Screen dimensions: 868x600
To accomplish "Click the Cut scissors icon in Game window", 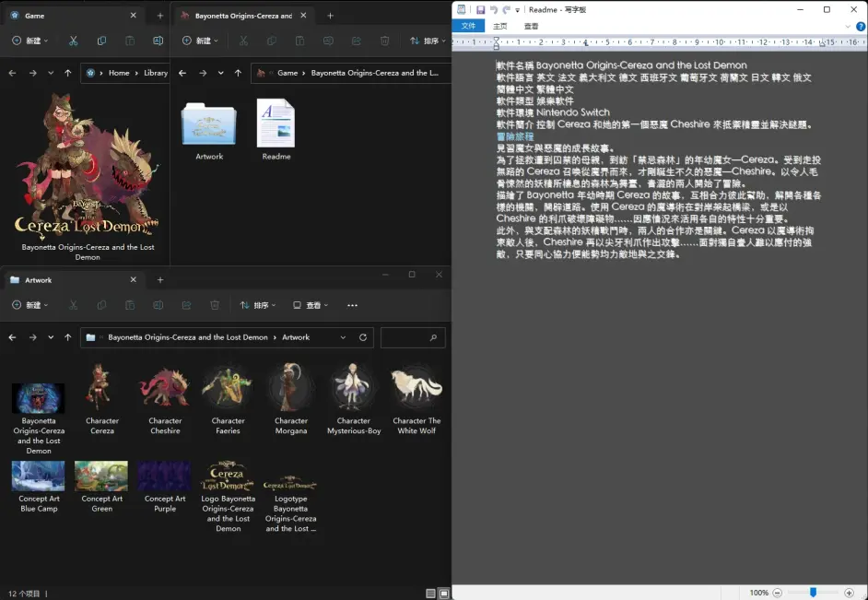I will pos(73,41).
